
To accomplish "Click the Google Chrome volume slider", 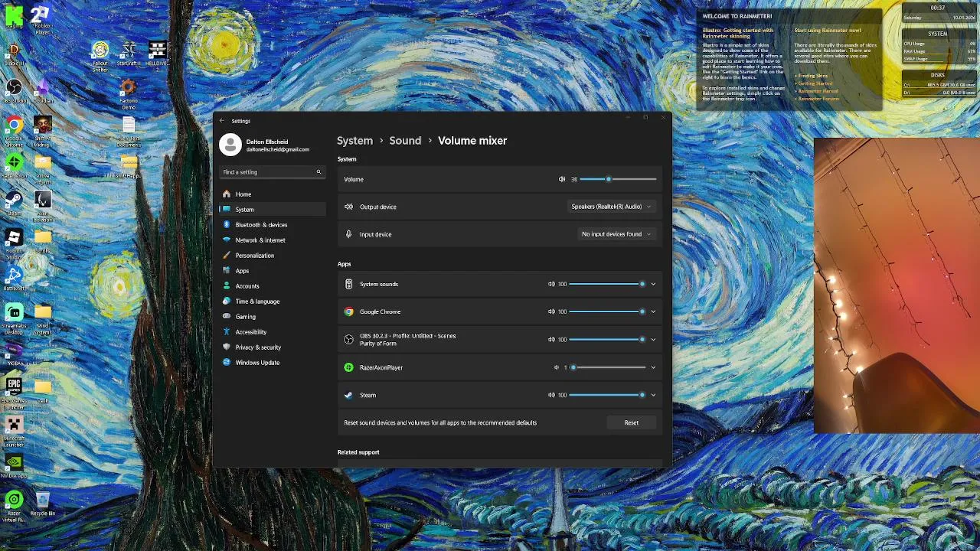I will coord(607,311).
